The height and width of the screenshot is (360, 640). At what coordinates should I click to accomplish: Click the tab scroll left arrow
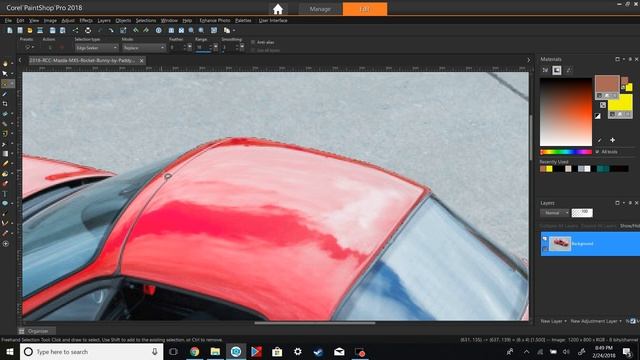(20, 60)
